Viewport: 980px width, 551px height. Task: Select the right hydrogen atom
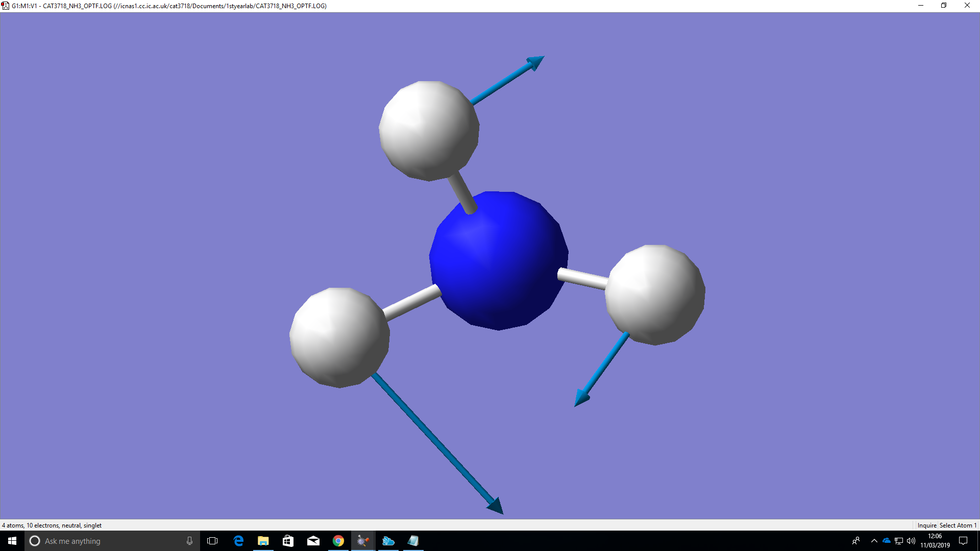click(655, 295)
